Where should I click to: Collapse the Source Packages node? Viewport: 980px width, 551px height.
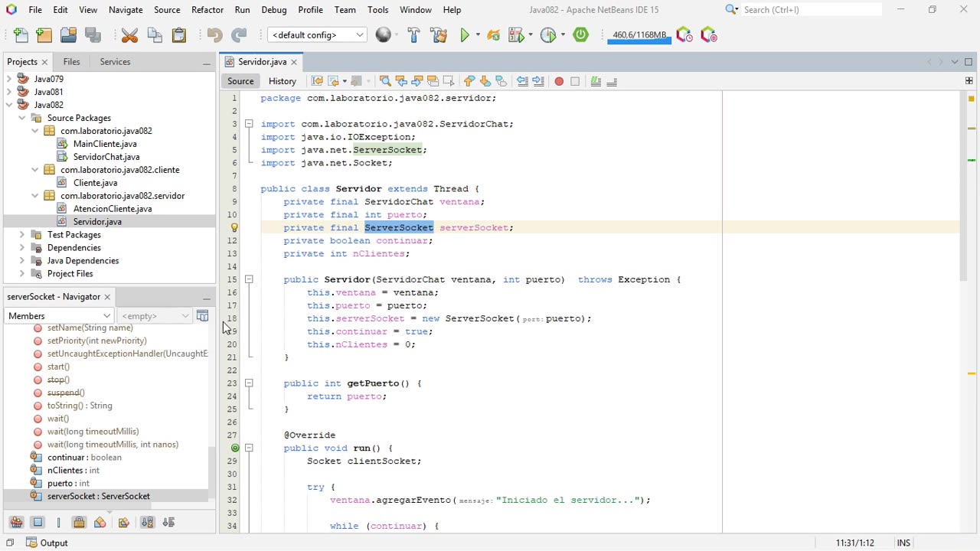pyautogui.click(x=22, y=118)
